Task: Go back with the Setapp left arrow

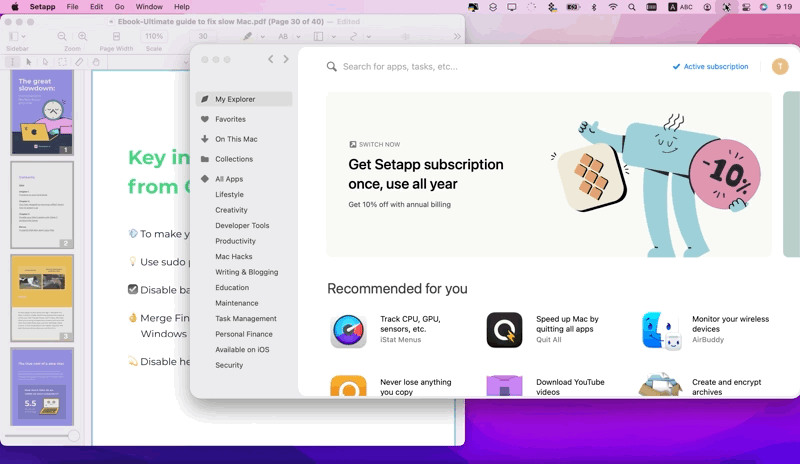Action: coord(270,59)
